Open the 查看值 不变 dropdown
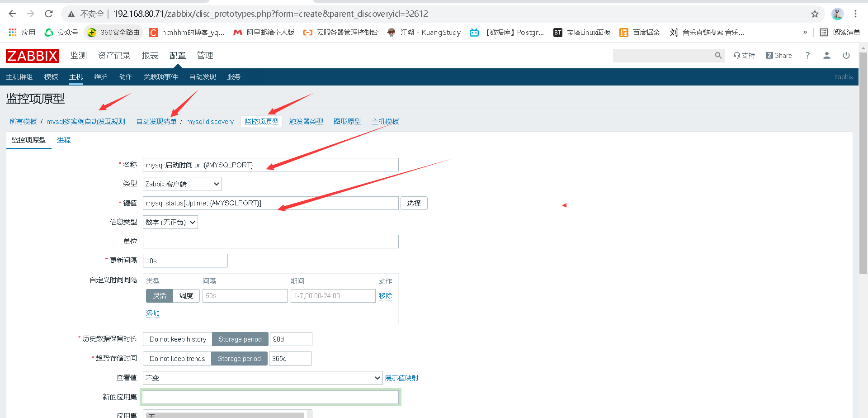Screen dimensions: 868x418 click(x=263, y=378)
